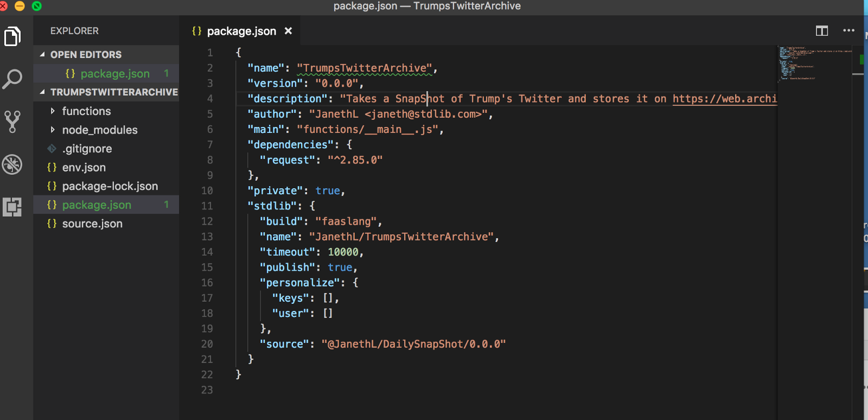Screen dimensions: 868x420
Task: Click the "publish": true line
Action: click(309, 267)
